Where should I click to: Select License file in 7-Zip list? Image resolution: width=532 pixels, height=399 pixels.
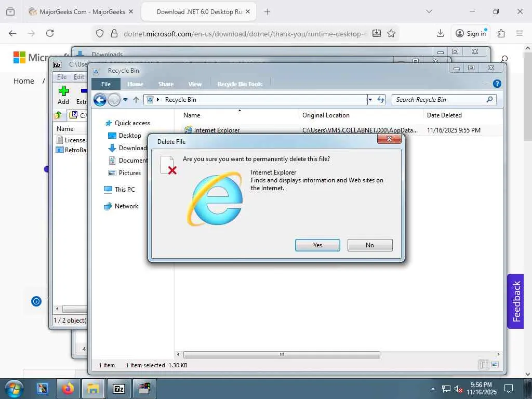tap(71, 140)
